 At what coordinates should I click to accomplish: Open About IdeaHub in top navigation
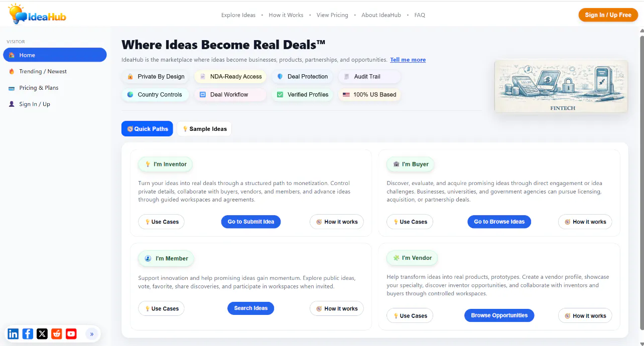click(381, 15)
